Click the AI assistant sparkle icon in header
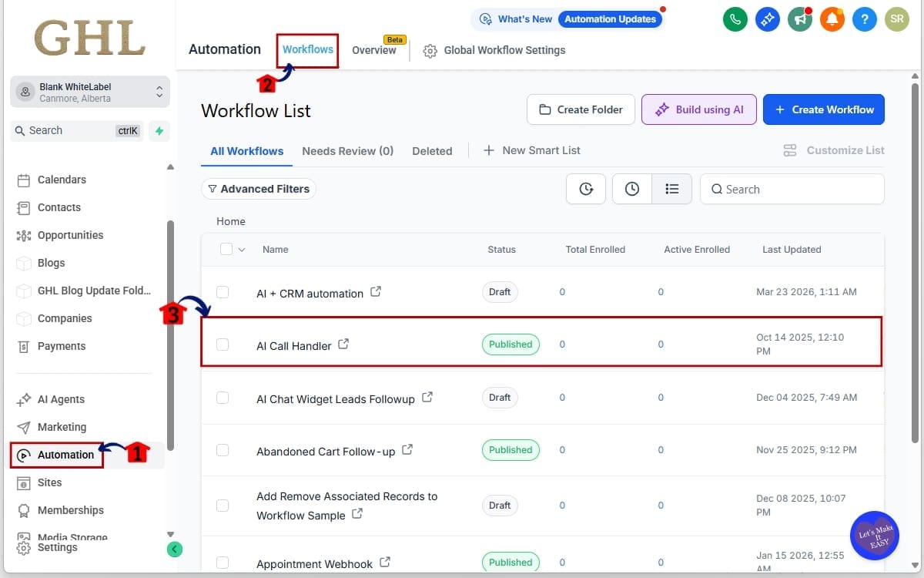924x578 pixels. click(767, 19)
